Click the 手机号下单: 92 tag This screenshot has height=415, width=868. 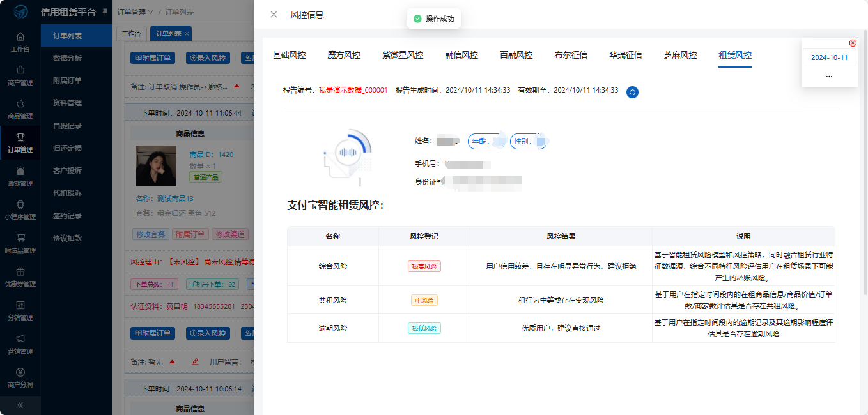pyautogui.click(x=212, y=284)
